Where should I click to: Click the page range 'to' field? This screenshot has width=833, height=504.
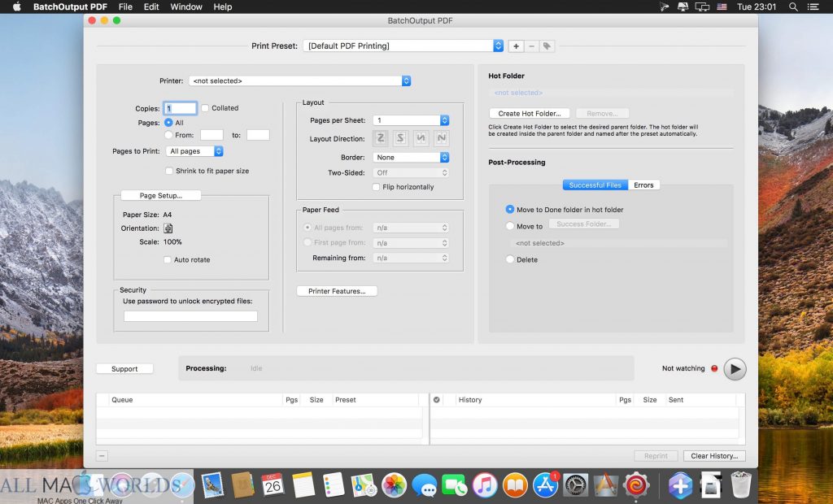(258, 136)
